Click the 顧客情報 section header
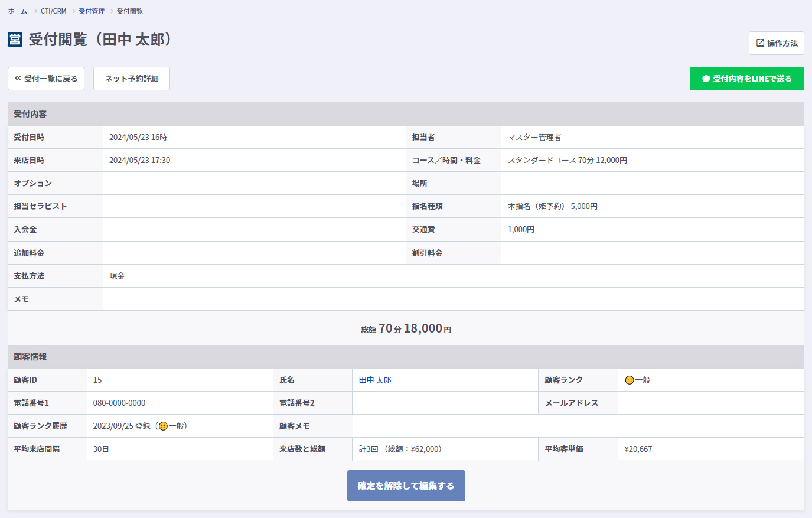The image size is (812, 518). click(30, 357)
